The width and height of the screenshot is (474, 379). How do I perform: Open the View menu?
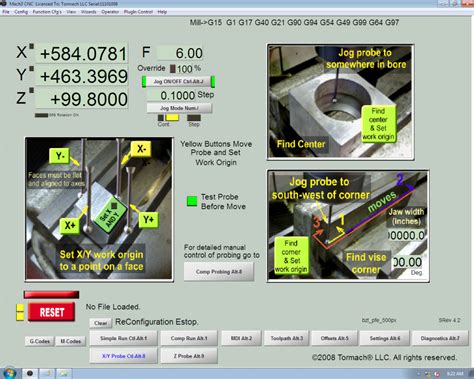coord(71,12)
